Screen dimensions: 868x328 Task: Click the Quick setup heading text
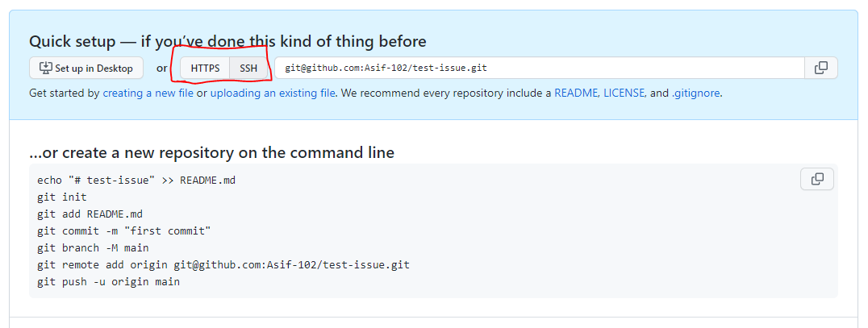pos(227,41)
